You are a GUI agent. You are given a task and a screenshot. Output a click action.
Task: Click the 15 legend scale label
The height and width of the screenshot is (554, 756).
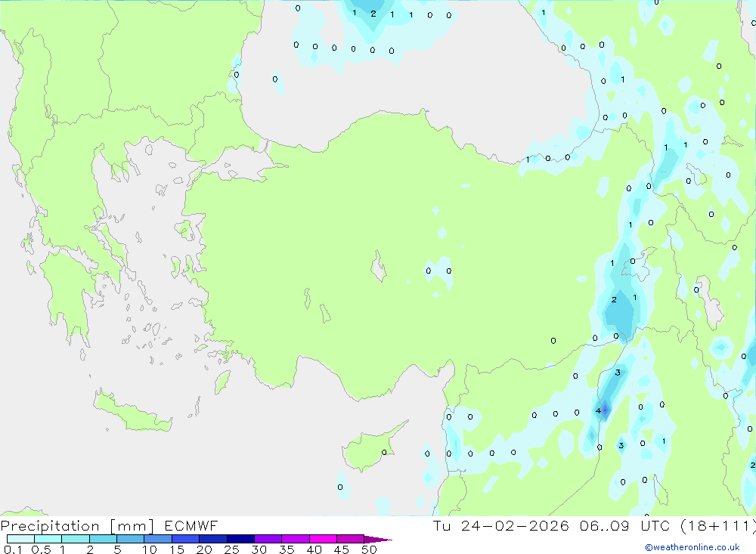[177, 549]
